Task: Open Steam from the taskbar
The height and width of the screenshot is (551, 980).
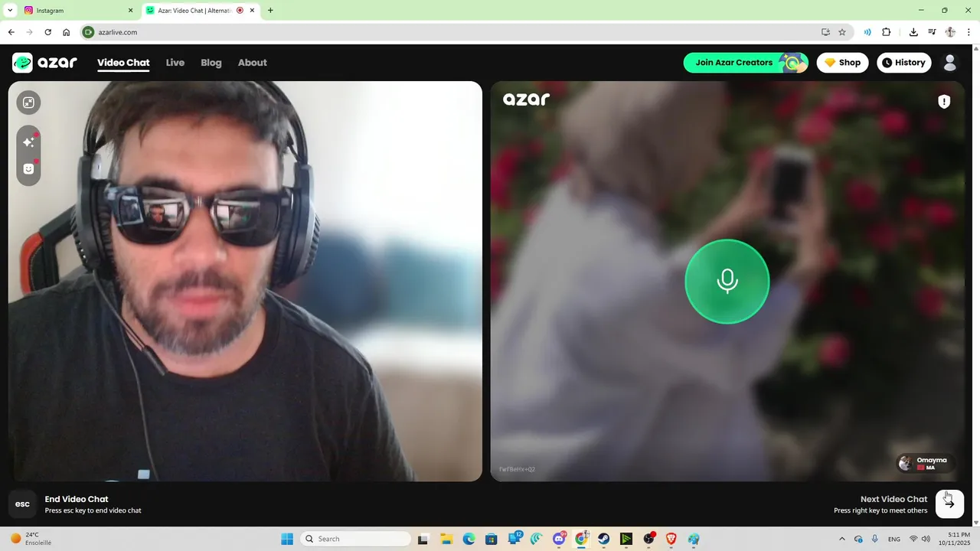Action: point(603,539)
